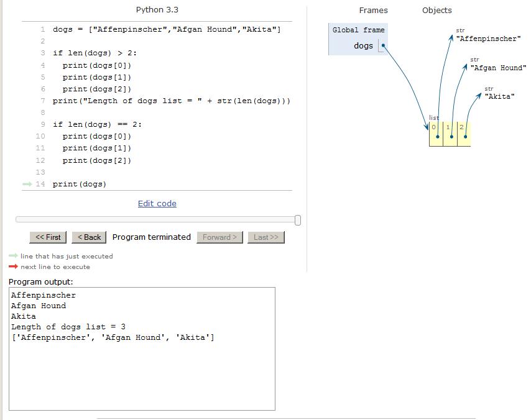Image resolution: width=531 pixels, height=420 pixels.
Task: Click code line 7 print Length statement
Action: click(172, 101)
